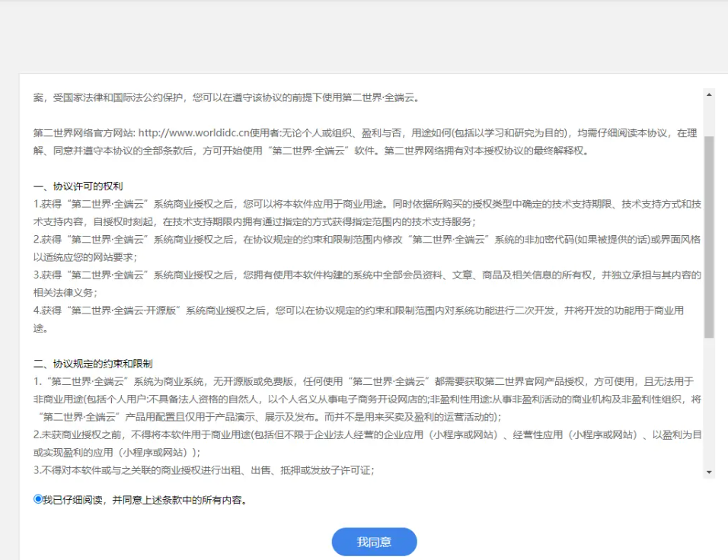Click the blue 我同意 button

click(374, 542)
